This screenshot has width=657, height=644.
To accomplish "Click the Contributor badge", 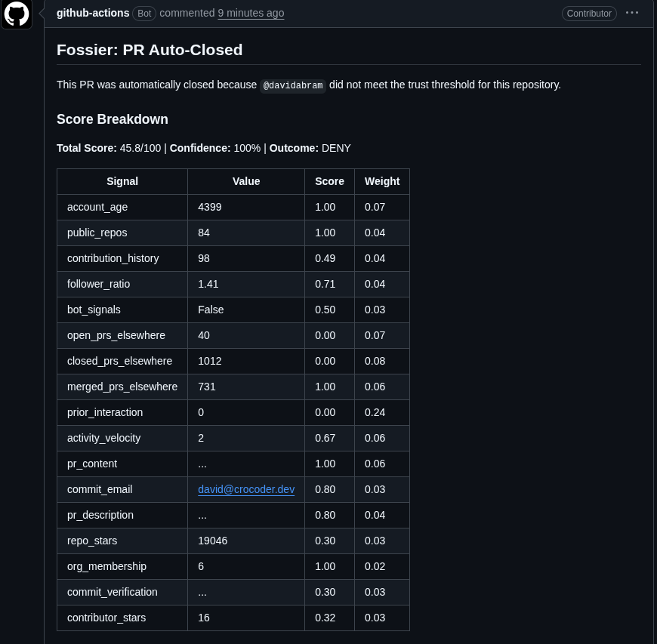I will 589,14.
